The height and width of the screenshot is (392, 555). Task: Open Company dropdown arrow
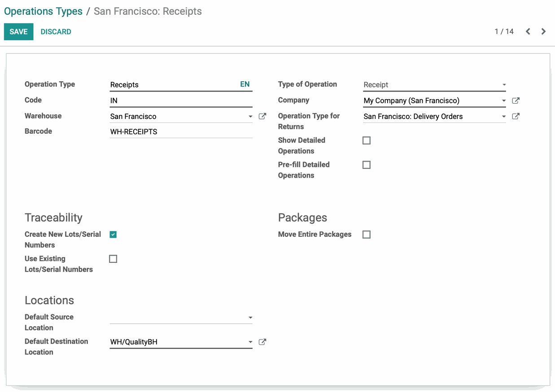pyautogui.click(x=504, y=101)
